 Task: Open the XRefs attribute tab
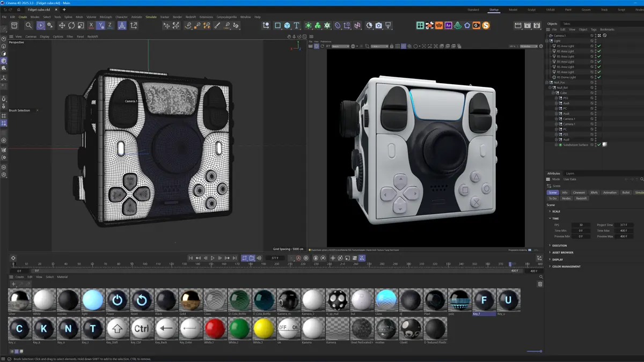tap(594, 193)
